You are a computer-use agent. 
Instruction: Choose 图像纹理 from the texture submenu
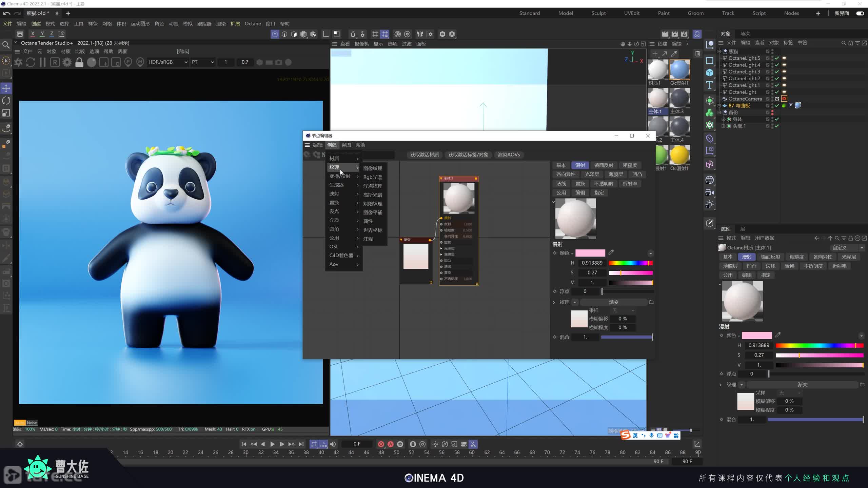[x=373, y=168]
